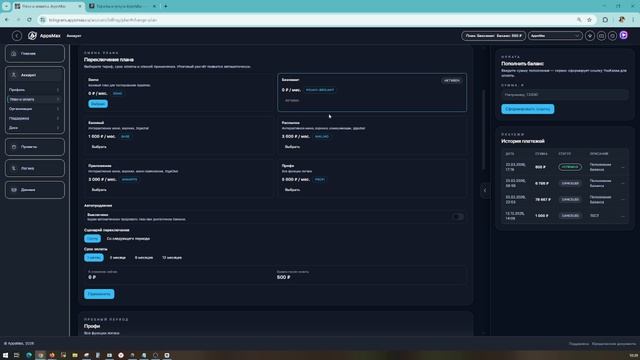Expand the Поддержка submenu arrow
Screen dimensions: 640x360
[x=58, y=118]
